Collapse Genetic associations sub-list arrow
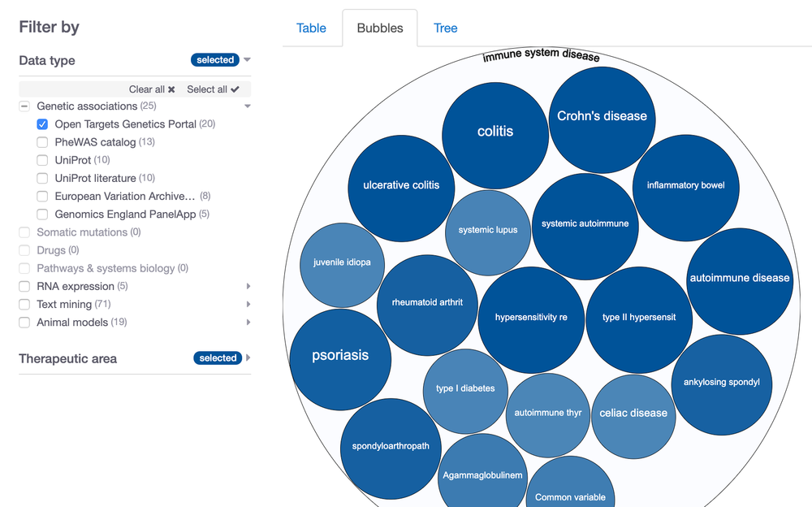 click(x=248, y=106)
